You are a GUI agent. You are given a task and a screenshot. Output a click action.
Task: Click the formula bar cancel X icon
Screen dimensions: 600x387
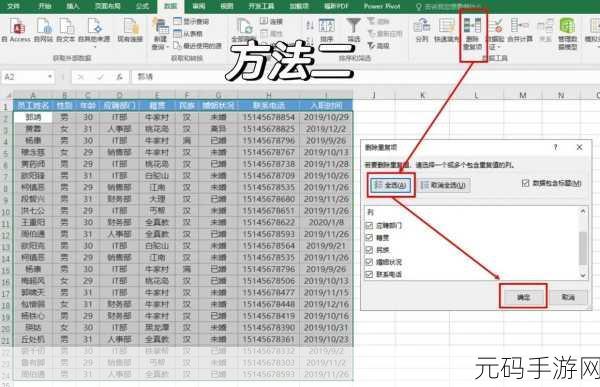click(x=80, y=77)
